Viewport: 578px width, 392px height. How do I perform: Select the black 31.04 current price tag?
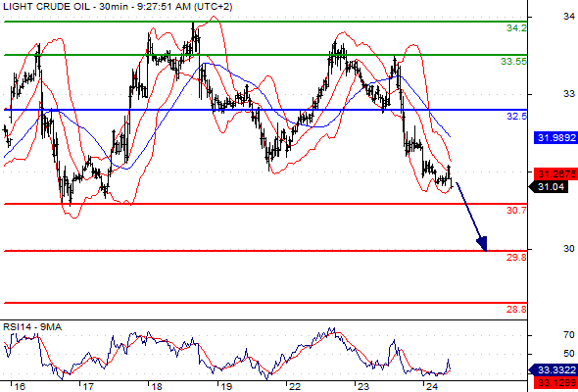[x=549, y=187]
